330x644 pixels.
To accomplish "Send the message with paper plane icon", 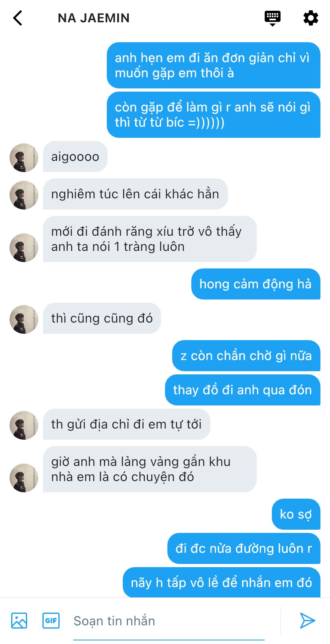I will (307, 620).
